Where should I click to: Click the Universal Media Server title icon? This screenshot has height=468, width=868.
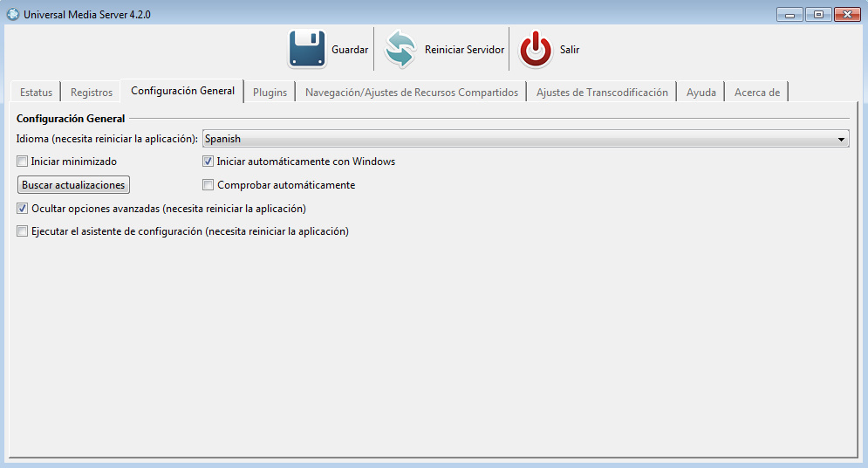coord(13,14)
